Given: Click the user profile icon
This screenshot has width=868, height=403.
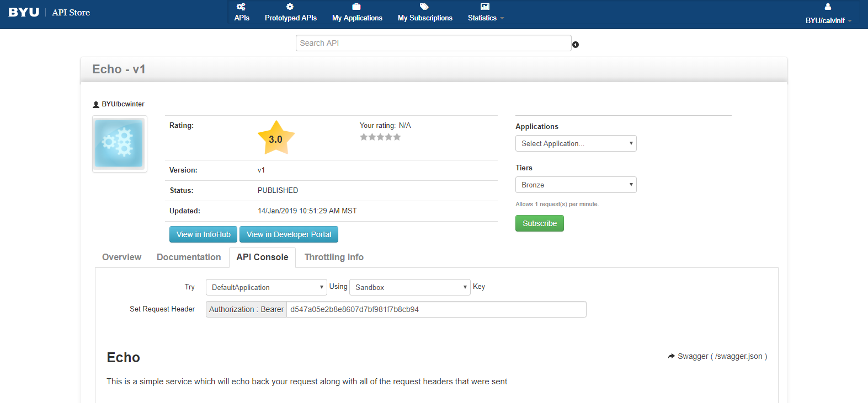Looking at the screenshot, I should (x=828, y=7).
